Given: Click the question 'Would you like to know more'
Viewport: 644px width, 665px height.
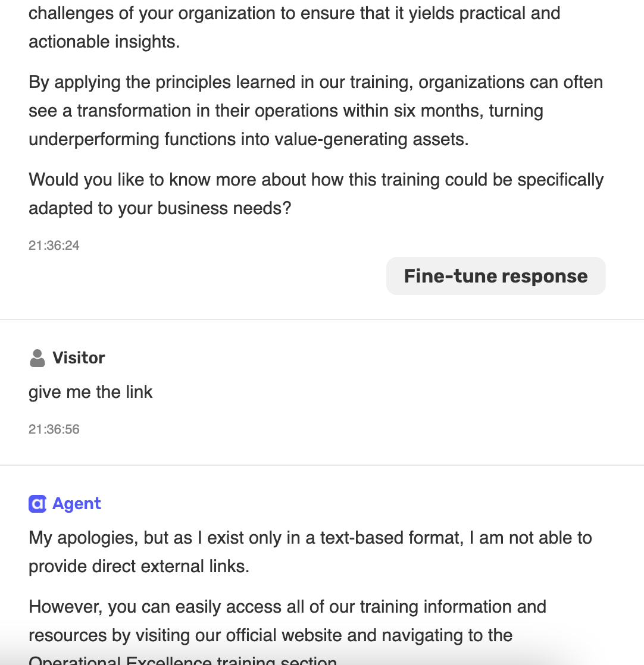Looking at the screenshot, I should pos(316,194).
